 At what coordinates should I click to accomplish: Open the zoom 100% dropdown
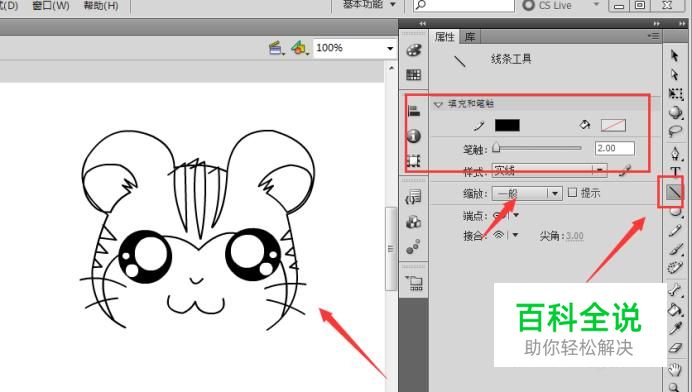click(354, 48)
